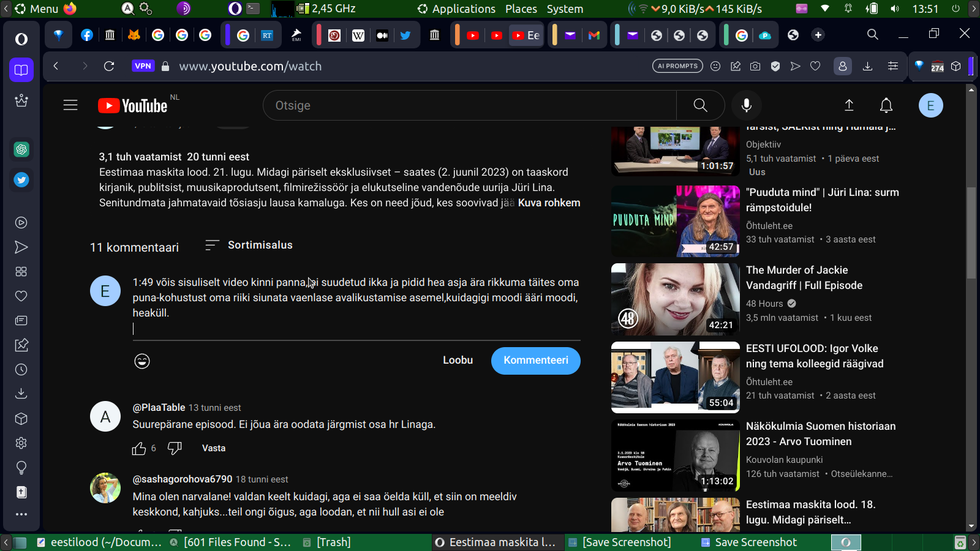
Task: Reload the current YouTube page
Action: click(109, 66)
